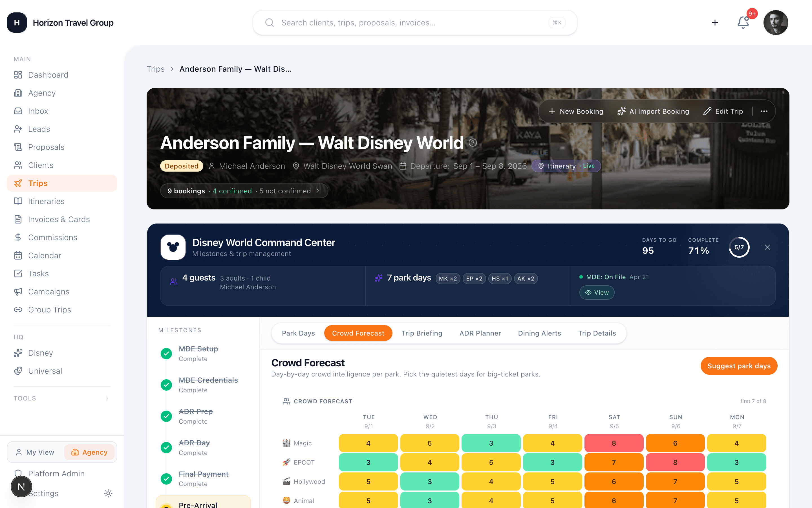
Task: Open the trip more options menu
Action: 764,111
